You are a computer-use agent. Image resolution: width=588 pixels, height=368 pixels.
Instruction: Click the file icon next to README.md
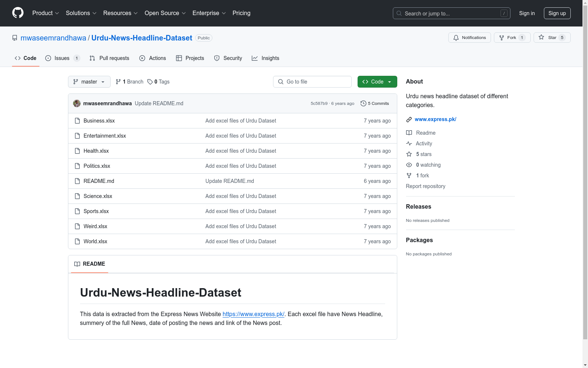(77, 181)
